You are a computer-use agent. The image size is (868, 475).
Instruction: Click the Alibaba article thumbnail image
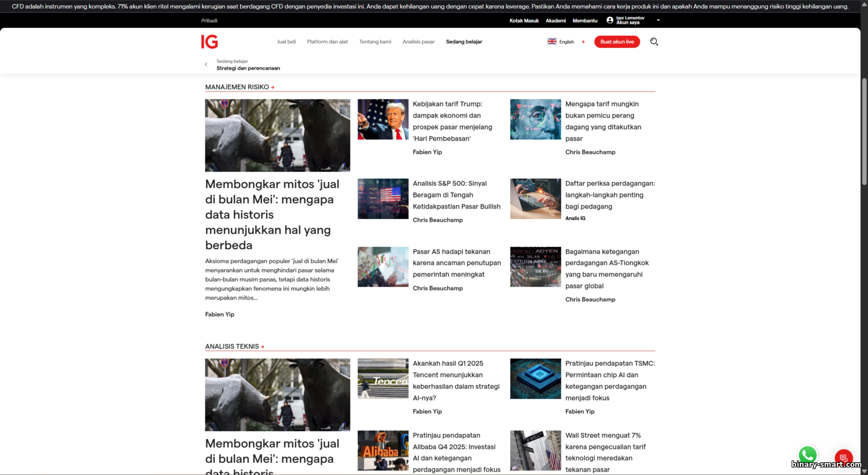[x=382, y=450]
